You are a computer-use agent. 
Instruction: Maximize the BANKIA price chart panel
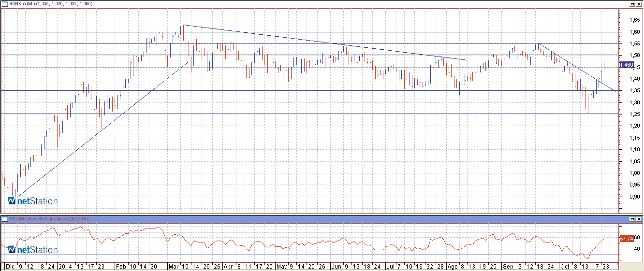[632, 4]
